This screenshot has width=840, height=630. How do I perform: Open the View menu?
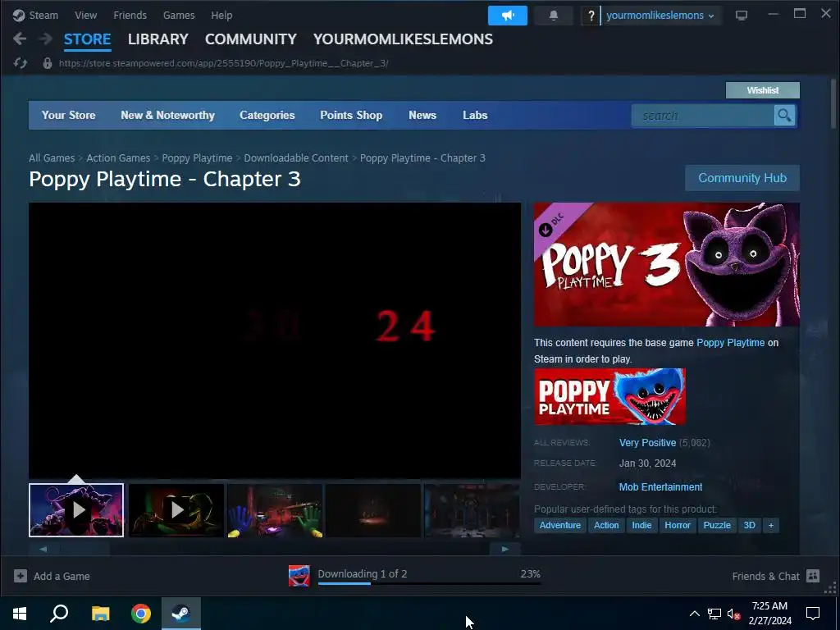[x=85, y=16]
